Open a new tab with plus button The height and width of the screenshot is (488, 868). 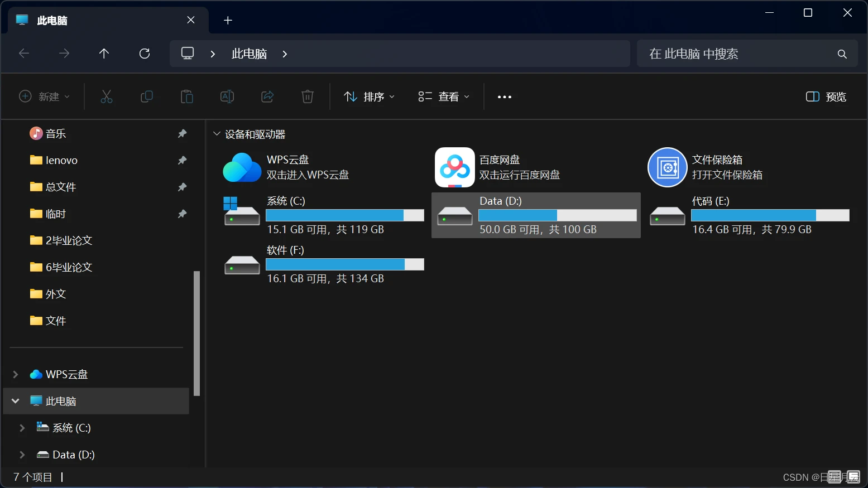click(228, 21)
